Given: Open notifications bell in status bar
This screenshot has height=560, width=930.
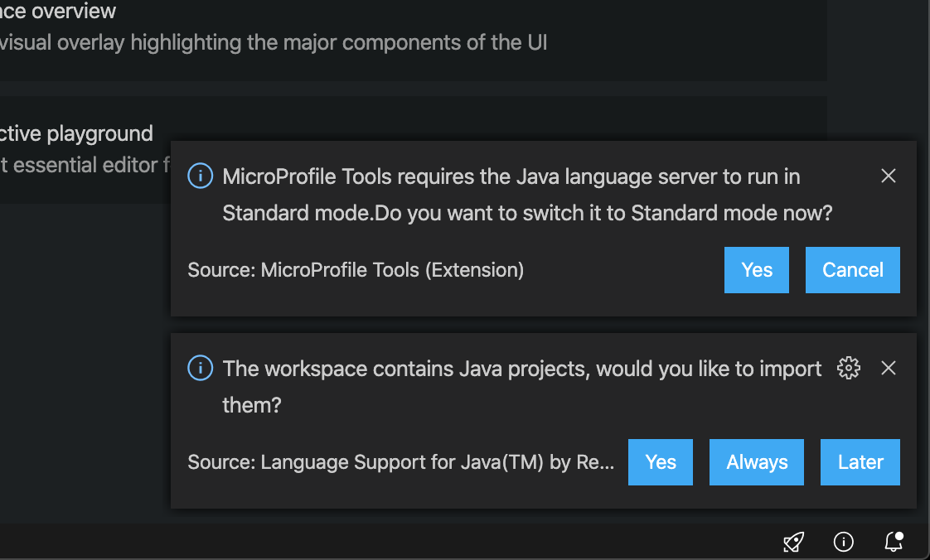Looking at the screenshot, I should [x=894, y=542].
